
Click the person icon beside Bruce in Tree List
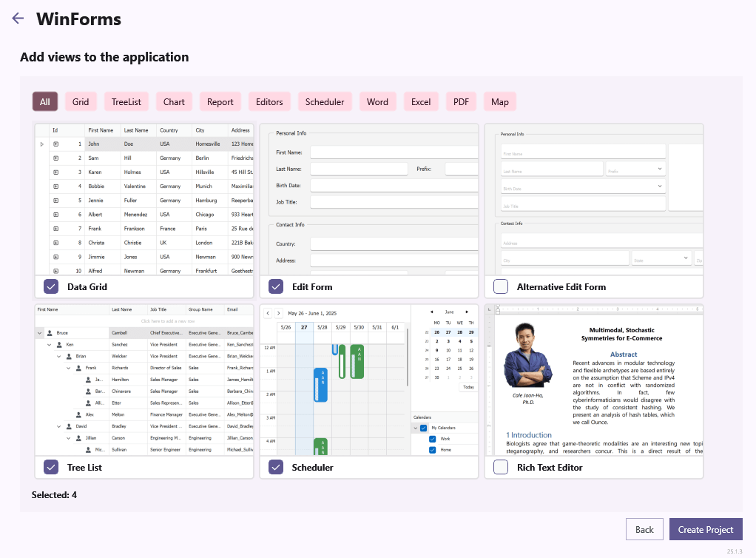(x=50, y=333)
